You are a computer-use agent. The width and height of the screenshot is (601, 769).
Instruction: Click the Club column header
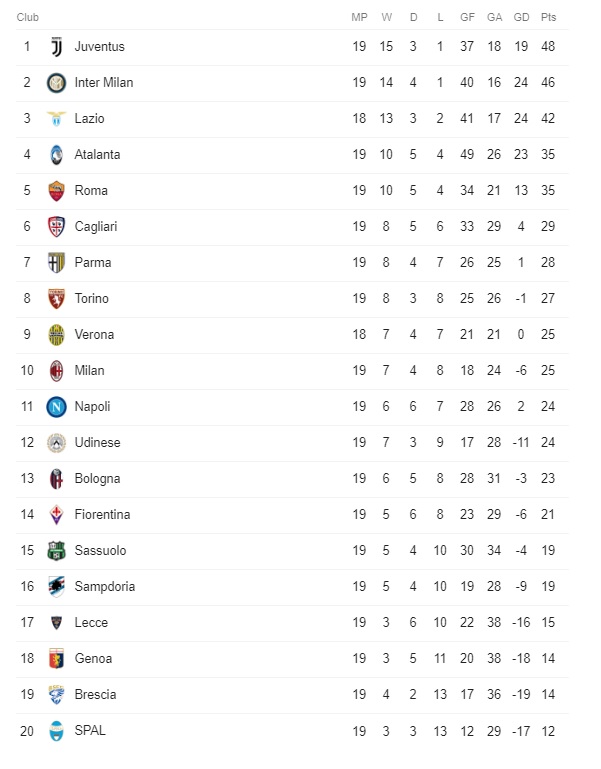(x=27, y=17)
